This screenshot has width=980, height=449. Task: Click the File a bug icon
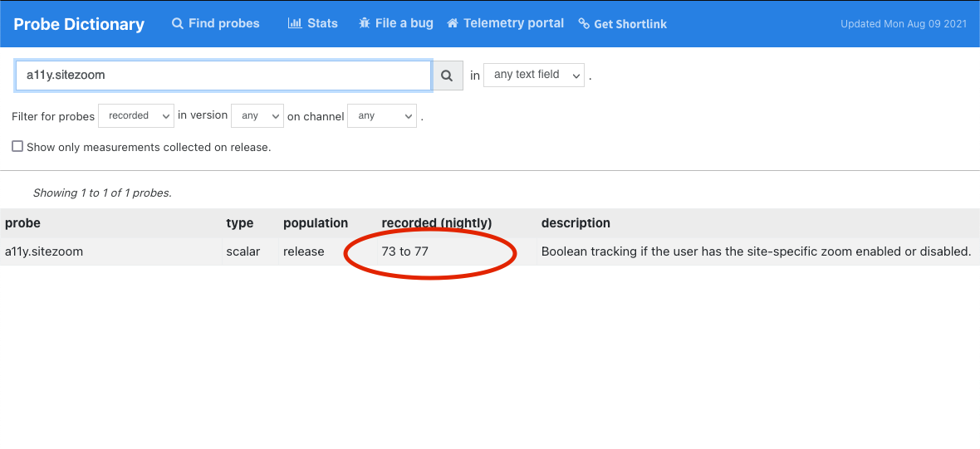tap(365, 23)
